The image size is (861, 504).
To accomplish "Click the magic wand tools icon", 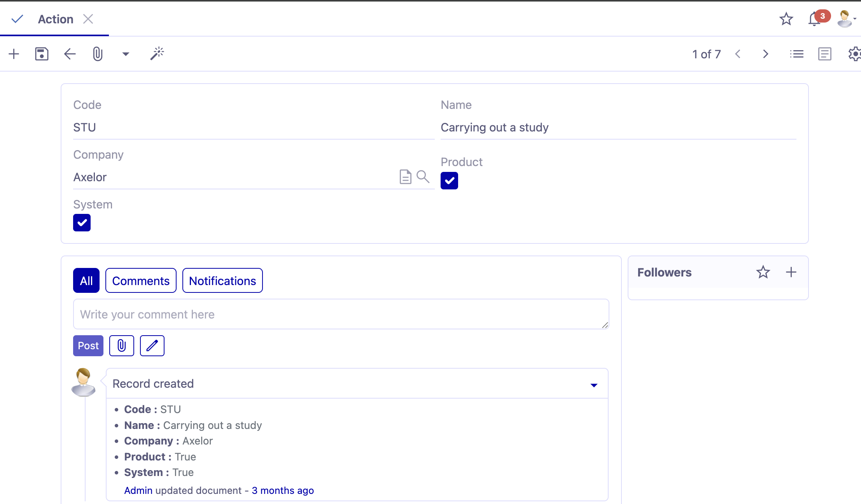I will pyautogui.click(x=157, y=53).
